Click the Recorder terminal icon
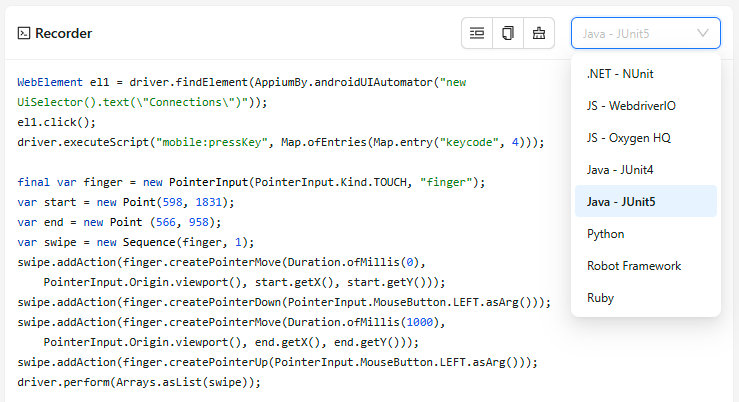Image resolution: width=739 pixels, height=402 pixels. 23,33
